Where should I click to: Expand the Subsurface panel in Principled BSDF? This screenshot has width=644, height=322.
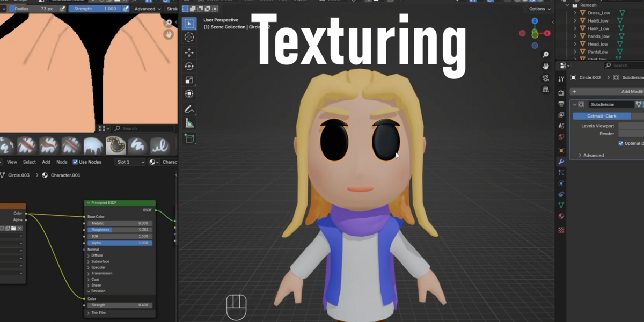coord(100,261)
